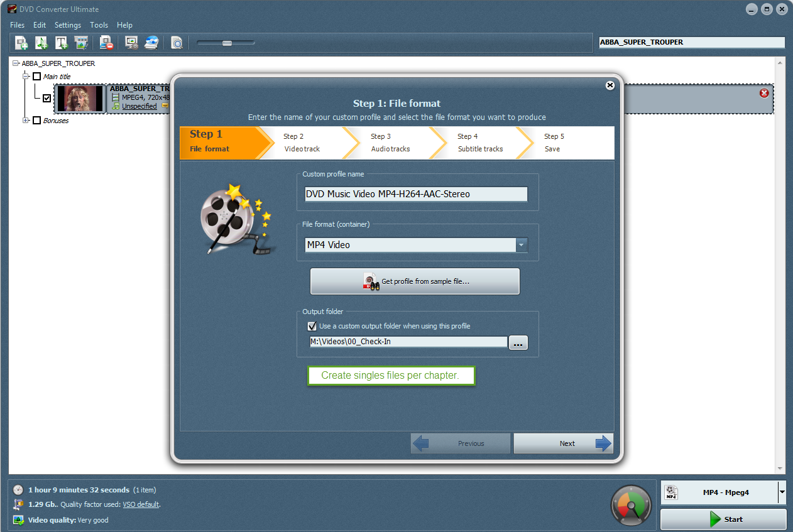Click the Next button

(x=563, y=443)
